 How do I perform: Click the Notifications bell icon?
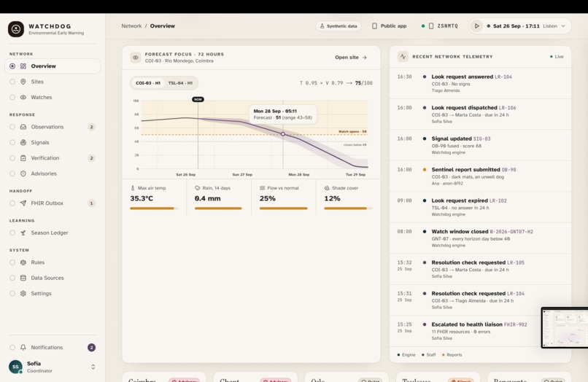23,348
